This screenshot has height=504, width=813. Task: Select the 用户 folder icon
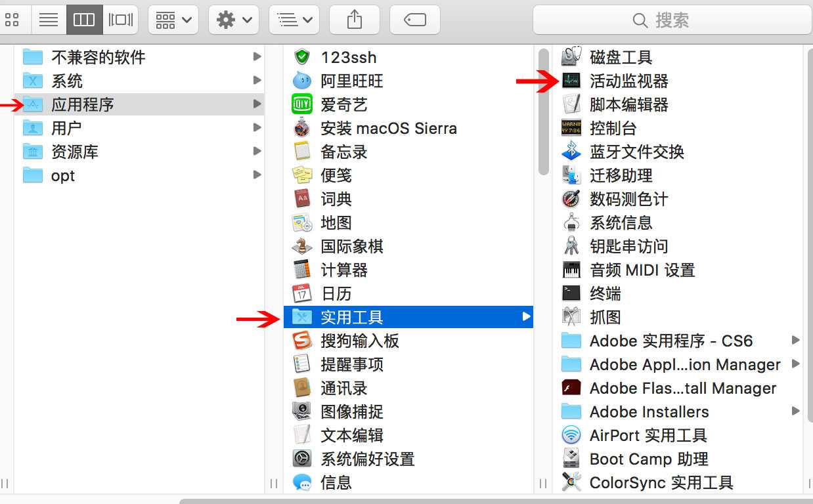coord(33,128)
